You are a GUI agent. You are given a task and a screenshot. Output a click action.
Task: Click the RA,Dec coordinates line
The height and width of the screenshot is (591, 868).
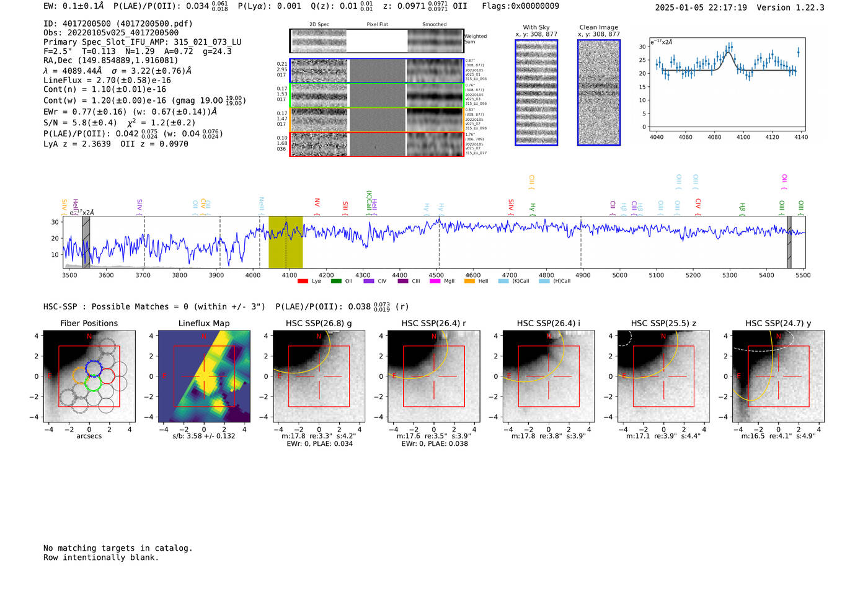(111, 60)
